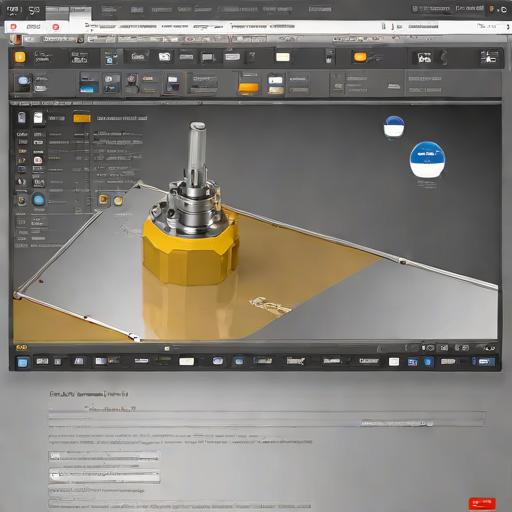Click the yellow square icon in top ribbon
512x512 pixels.
click(20, 57)
